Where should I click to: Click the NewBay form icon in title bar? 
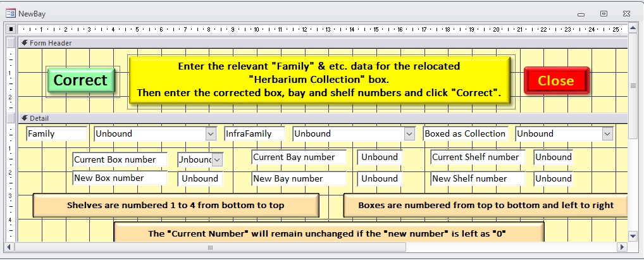pos(11,13)
